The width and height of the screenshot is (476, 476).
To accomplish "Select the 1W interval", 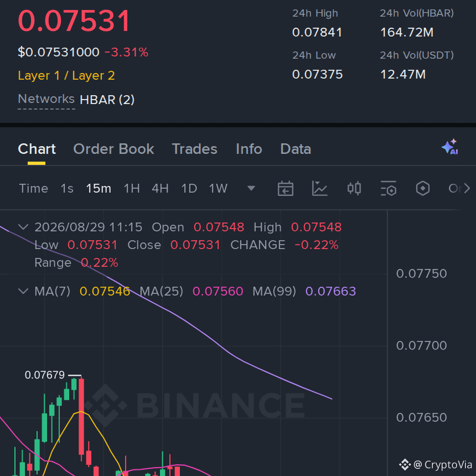I will tap(218, 189).
